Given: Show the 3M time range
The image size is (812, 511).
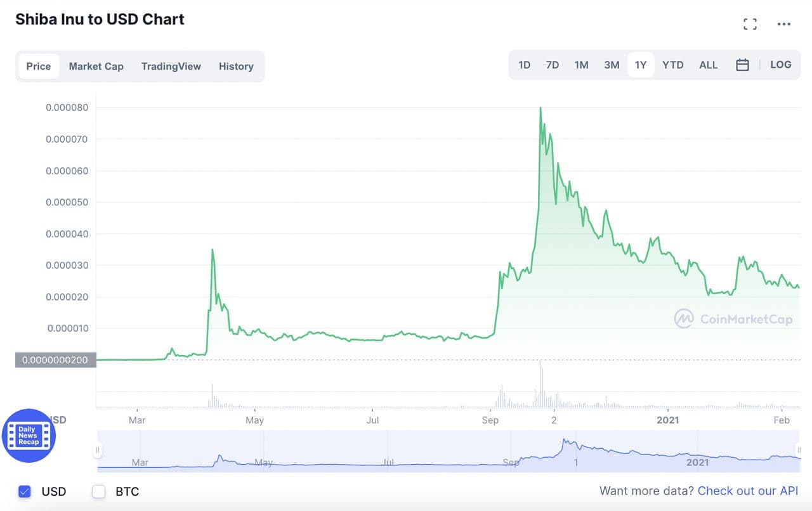Looking at the screenshot, I should click(612, 65).
